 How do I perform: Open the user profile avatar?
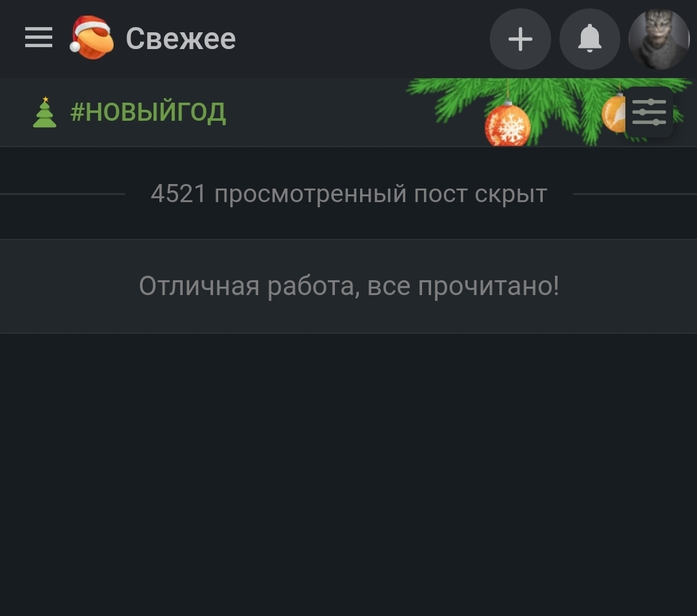click(x=659, y=39)
